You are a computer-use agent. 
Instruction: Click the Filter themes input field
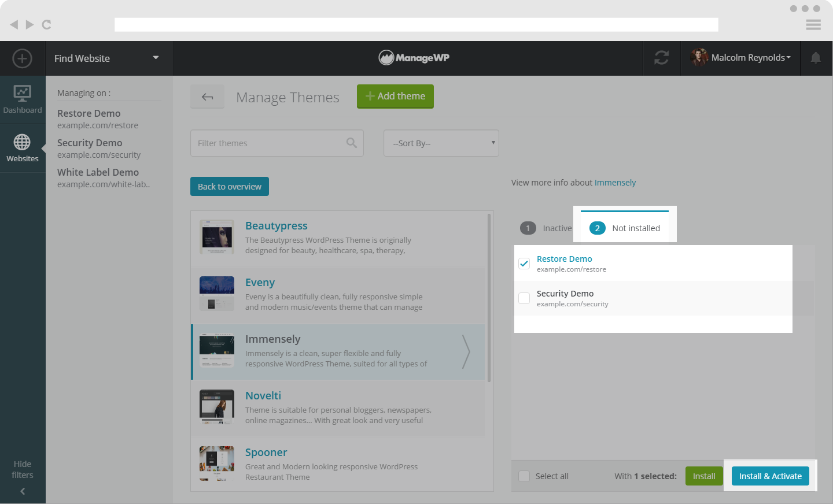tap(277, 143)
